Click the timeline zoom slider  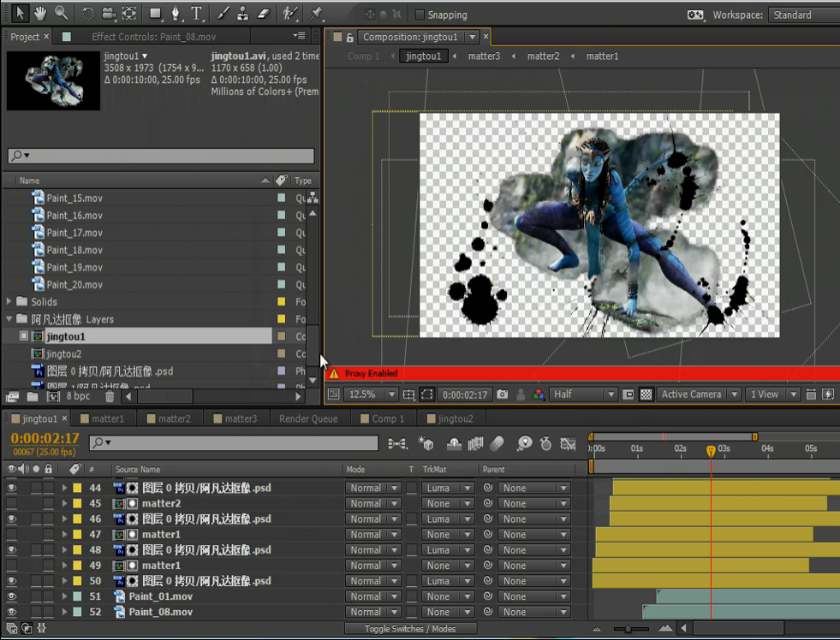tap(630, 629)
